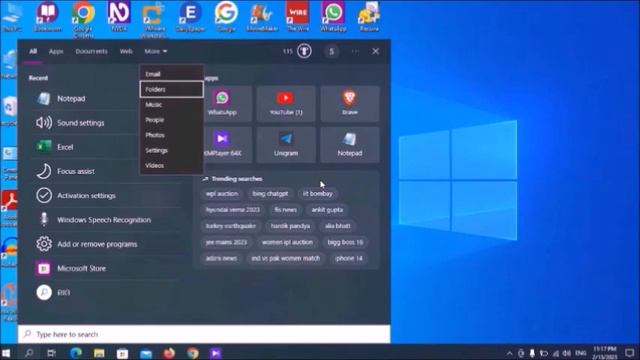
Task: Open Firefox from the taskbar
Action: (x=169, y=353)
